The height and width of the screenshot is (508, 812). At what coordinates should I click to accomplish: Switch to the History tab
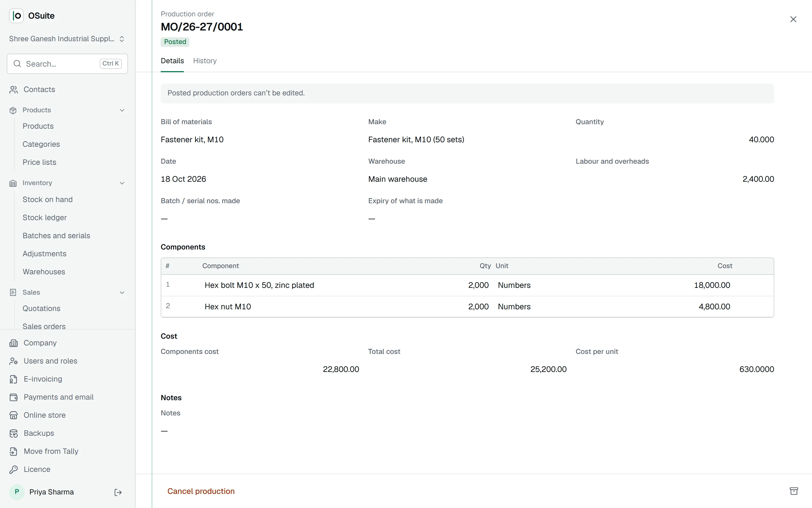coord(205,61)
